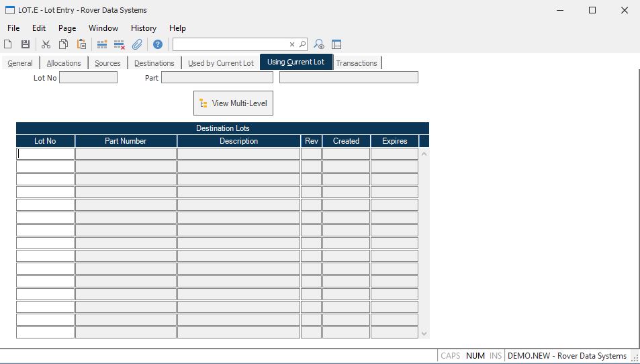Open help with the question mark icon
The image size is (640, 364).
pos(158,44)
